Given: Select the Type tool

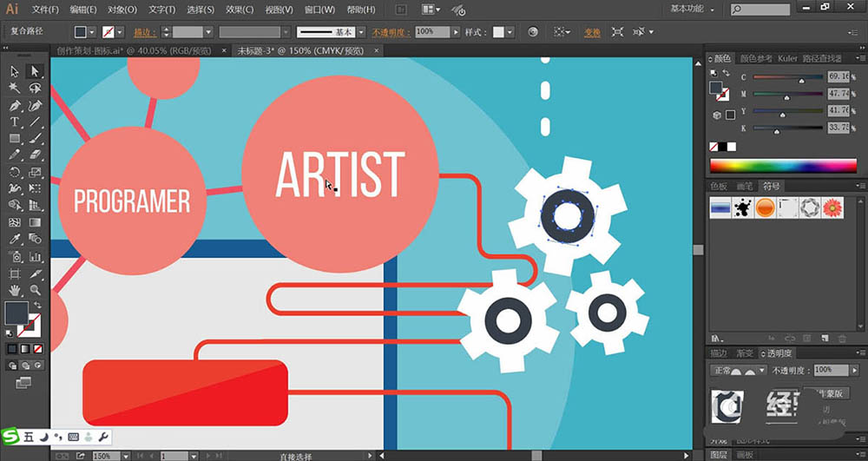Looking at the screenshot, I should coord(15,122).
